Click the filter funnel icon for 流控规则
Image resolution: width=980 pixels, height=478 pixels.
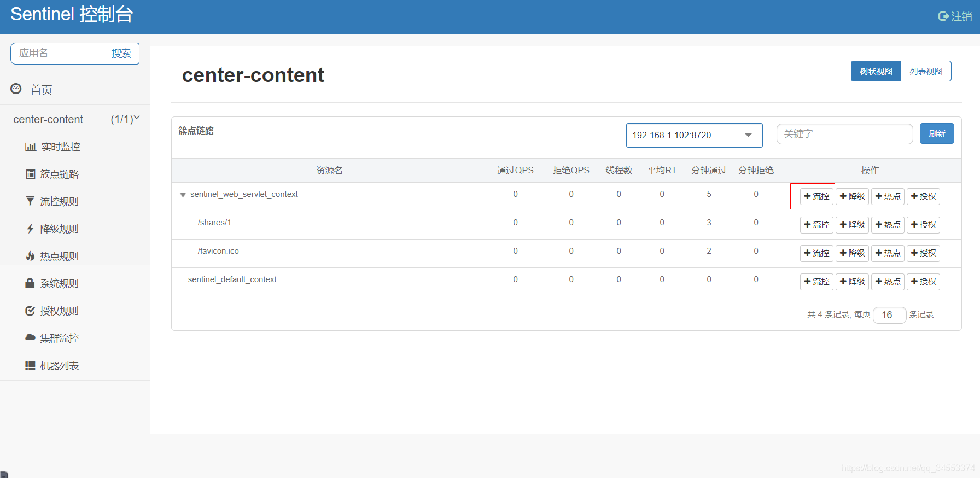[x=30, y=201]
